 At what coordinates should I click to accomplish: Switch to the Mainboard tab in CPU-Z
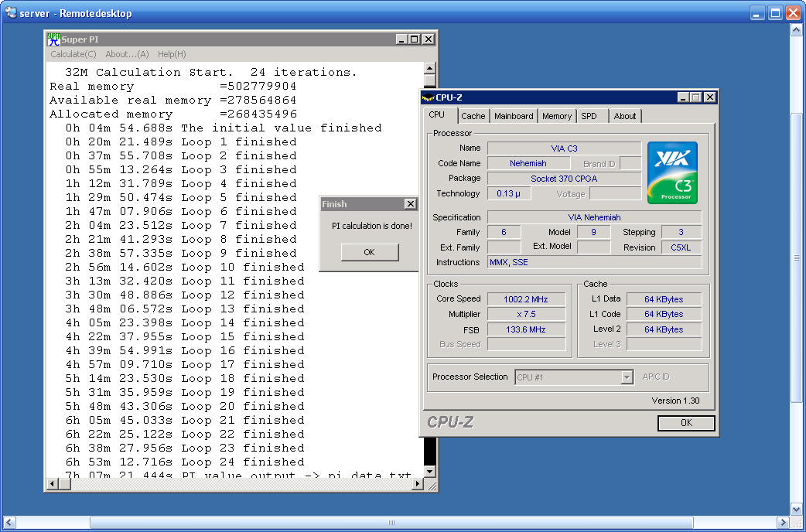coord(514,116)
